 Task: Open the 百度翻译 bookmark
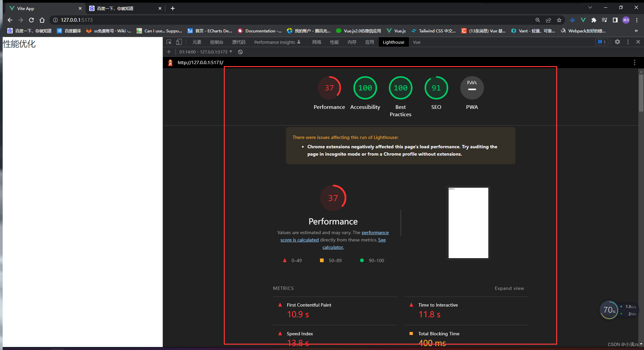tap(69, 31)
